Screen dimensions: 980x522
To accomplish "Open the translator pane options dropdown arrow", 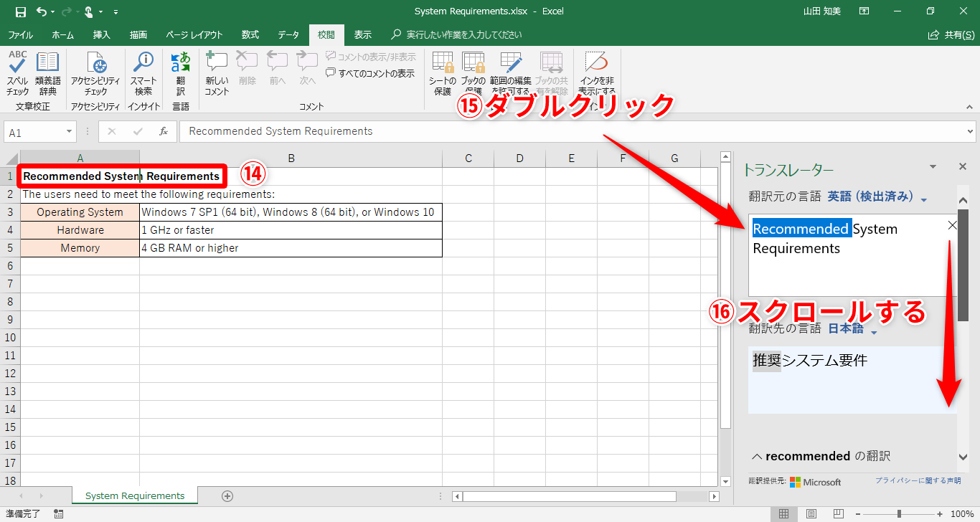I will (x=933, y=166).
